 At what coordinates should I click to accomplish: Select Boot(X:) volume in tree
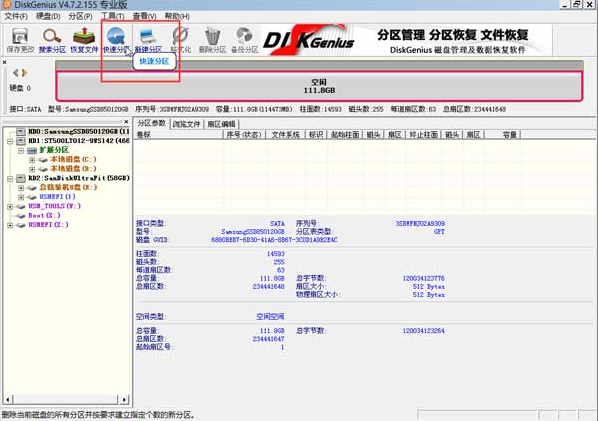[44, 215]
